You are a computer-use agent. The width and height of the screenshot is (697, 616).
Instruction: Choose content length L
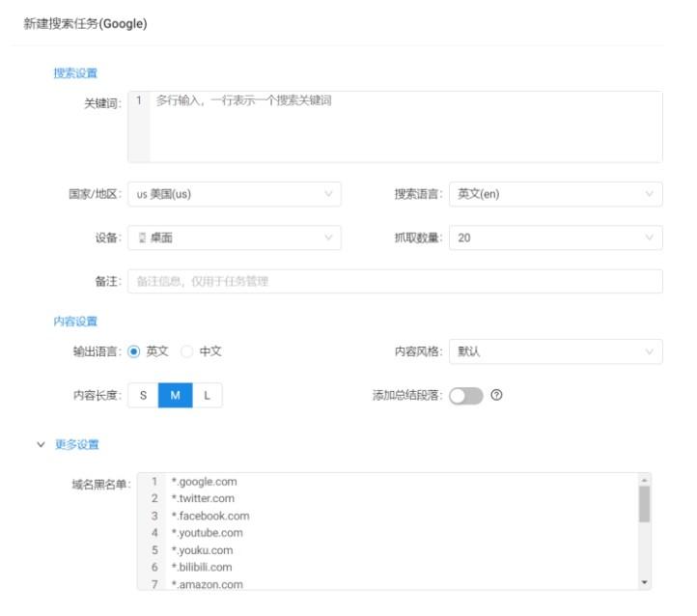click(x=208, y=395)
